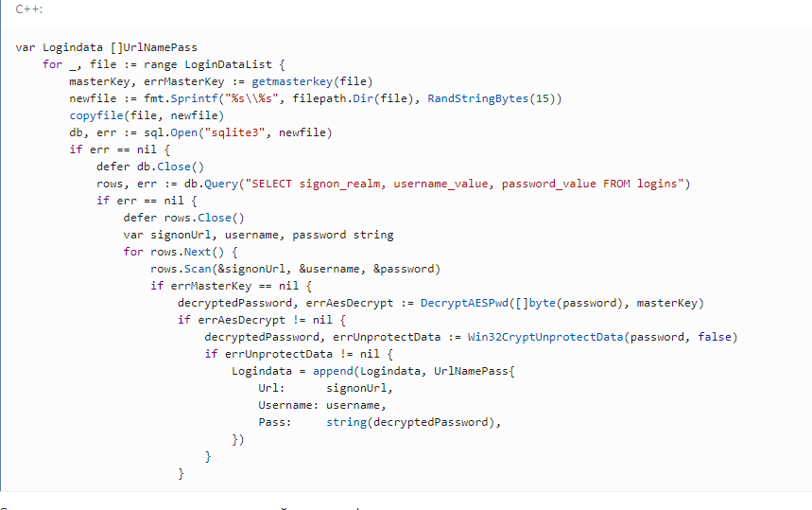Click the "var signonUrl, username, password string" line
Screen dimensions: 812x510
(258, 235)
